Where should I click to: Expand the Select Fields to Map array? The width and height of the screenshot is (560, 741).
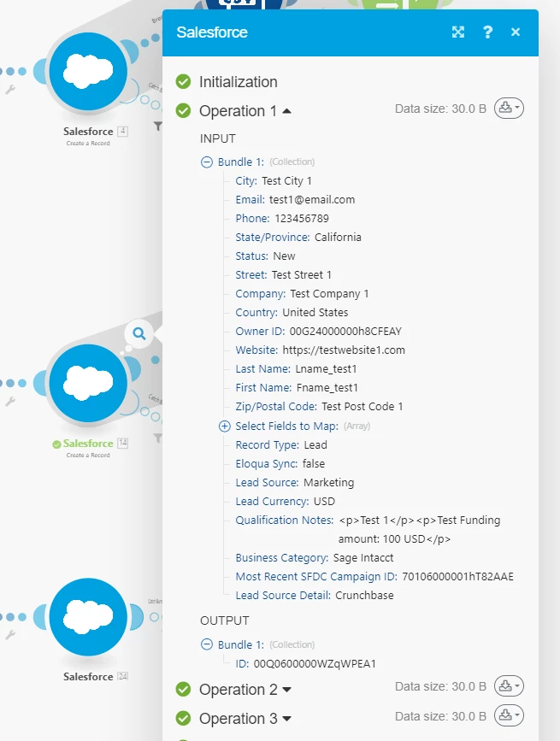click(x=225, y=426)
